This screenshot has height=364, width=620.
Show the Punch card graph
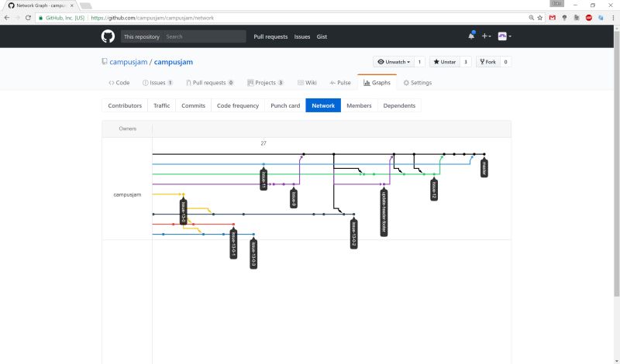coord(285,105)
